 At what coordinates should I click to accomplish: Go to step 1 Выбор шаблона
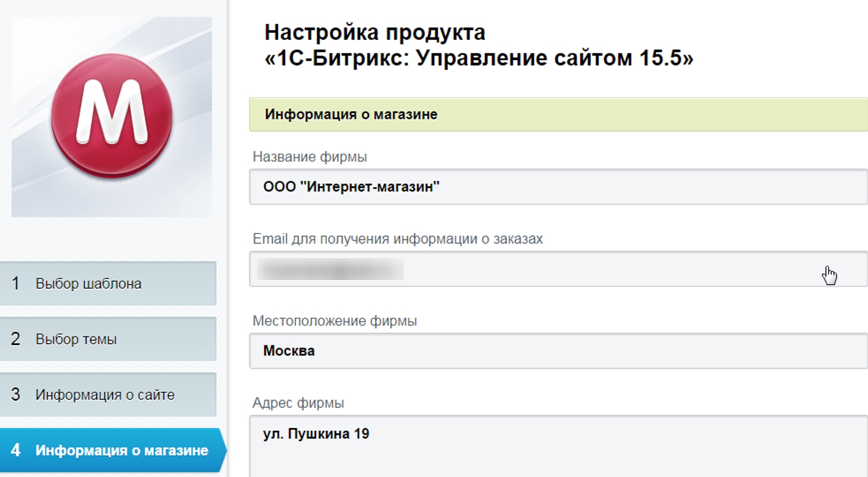tap(108, 283)
